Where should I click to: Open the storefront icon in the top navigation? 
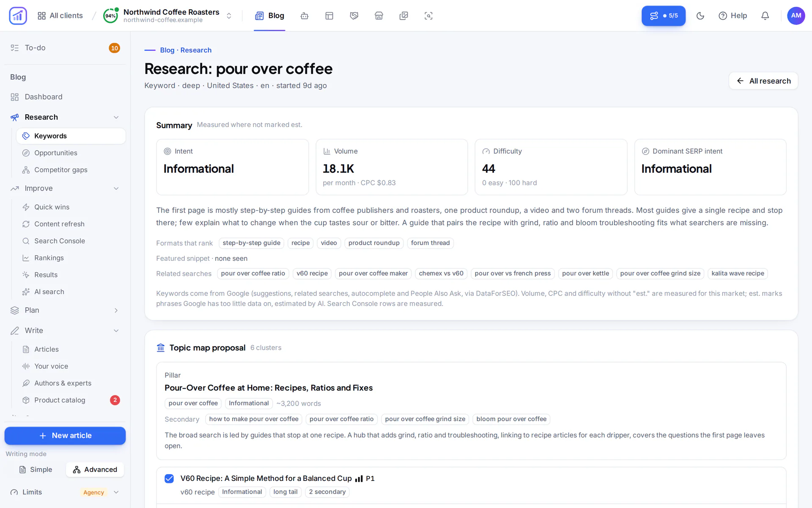pos(379,16)
